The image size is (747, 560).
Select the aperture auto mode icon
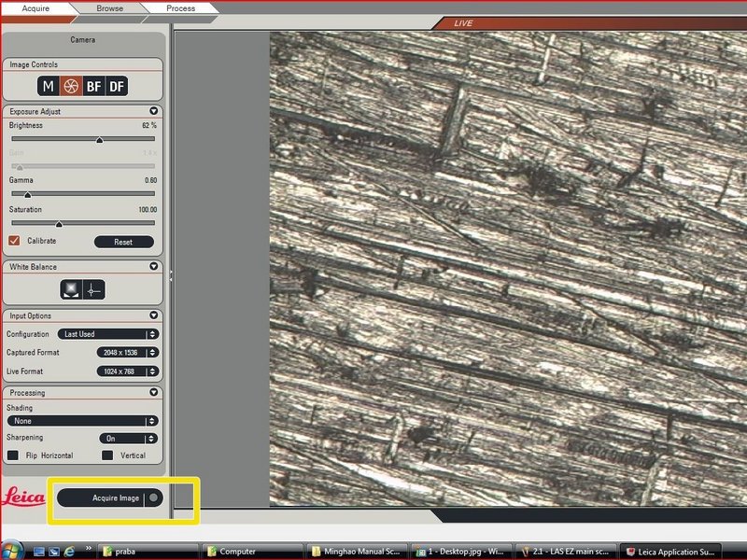[71, 86]
